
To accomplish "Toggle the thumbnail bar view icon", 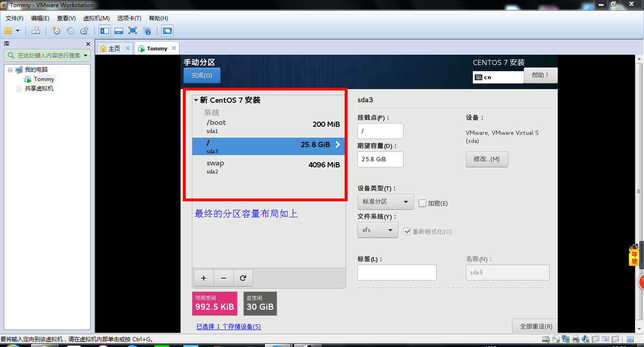I will tap(119, 31).
